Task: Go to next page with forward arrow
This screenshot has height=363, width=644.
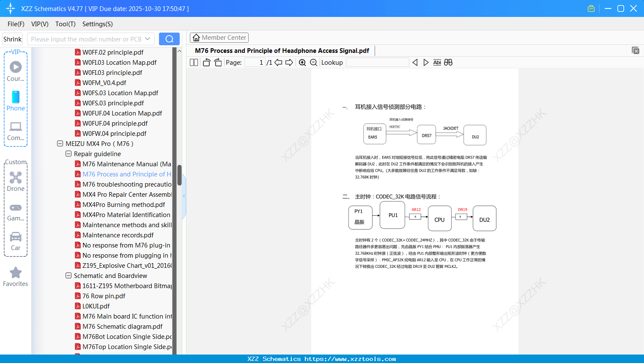Action: click(288, 62)
